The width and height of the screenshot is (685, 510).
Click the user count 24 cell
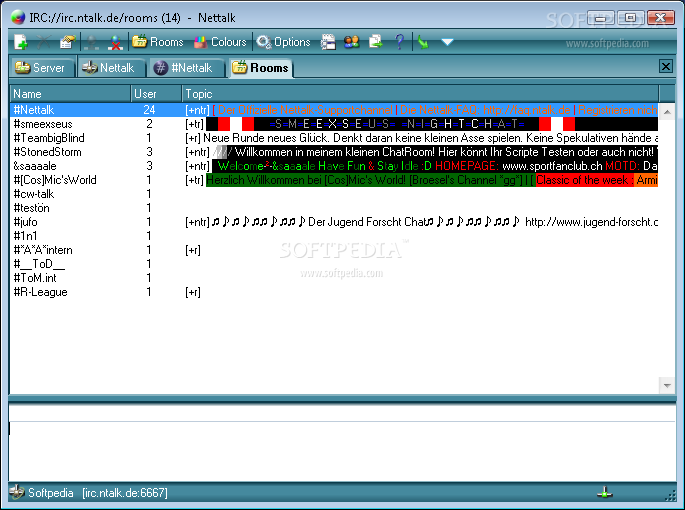[x=149, y=110]
